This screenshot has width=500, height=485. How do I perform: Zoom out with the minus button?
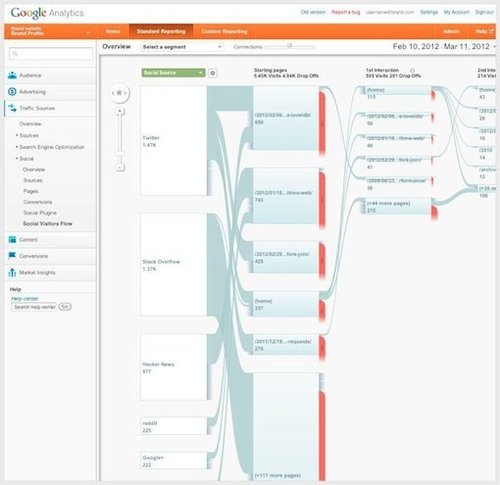pos(120,167)
